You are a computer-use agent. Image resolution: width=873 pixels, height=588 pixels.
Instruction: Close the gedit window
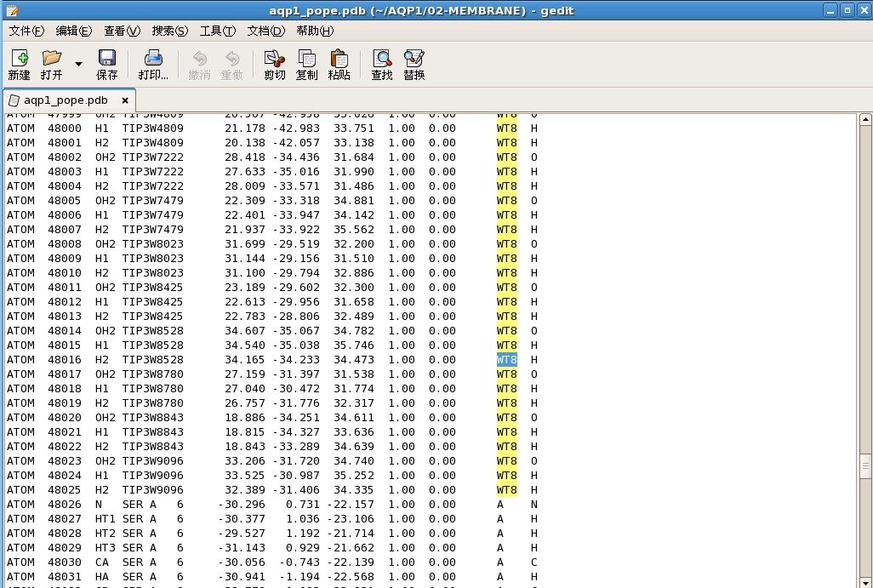coord(864,10)
